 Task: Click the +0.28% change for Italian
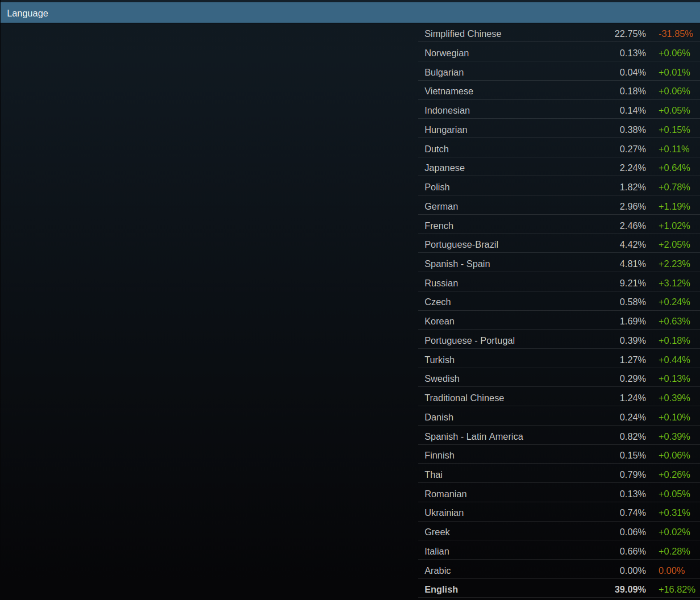point(674,551)
